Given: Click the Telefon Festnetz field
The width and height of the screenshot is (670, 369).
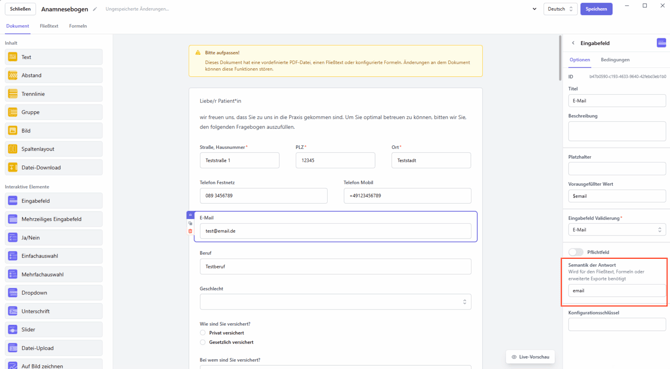Looking at the screenshot, I should (264, 196).
